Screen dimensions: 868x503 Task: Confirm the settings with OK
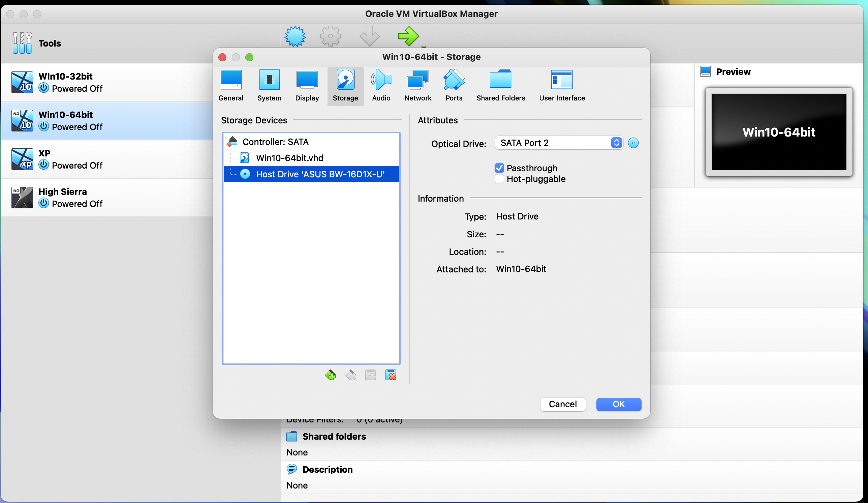(x=619, y=404)
